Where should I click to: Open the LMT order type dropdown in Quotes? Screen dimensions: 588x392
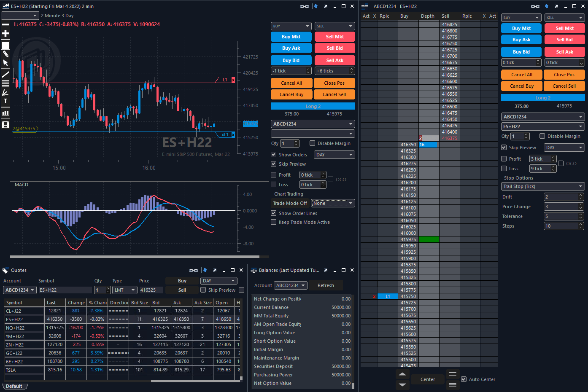(125, 290)
